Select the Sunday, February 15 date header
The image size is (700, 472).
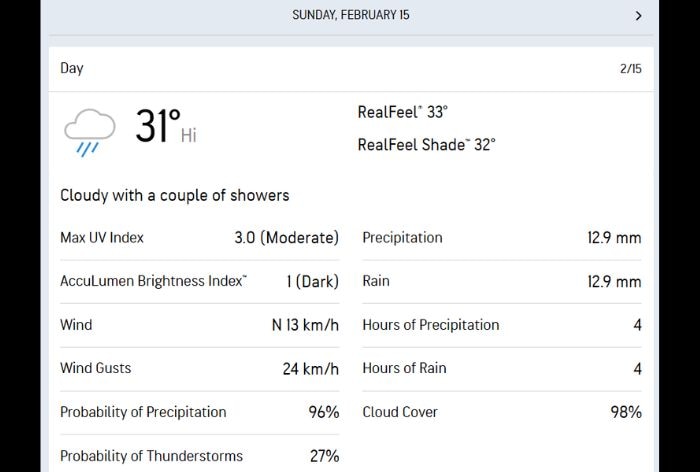tap(350, 15)
